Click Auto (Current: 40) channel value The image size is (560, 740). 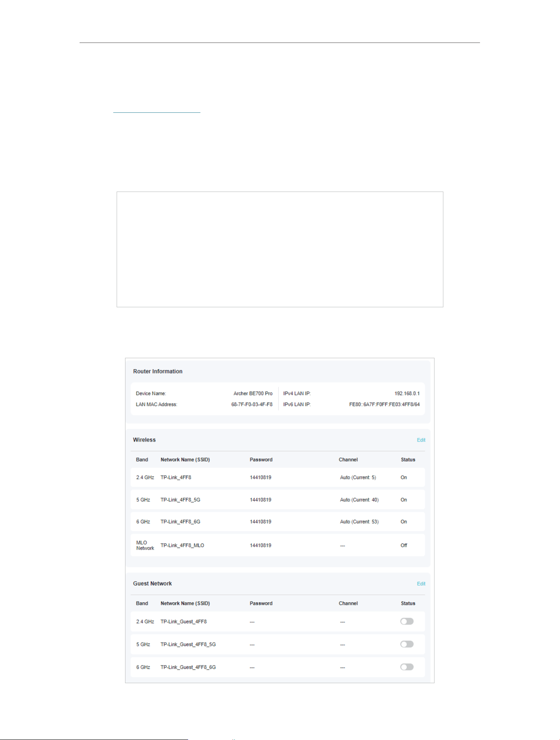coord(359,500)
